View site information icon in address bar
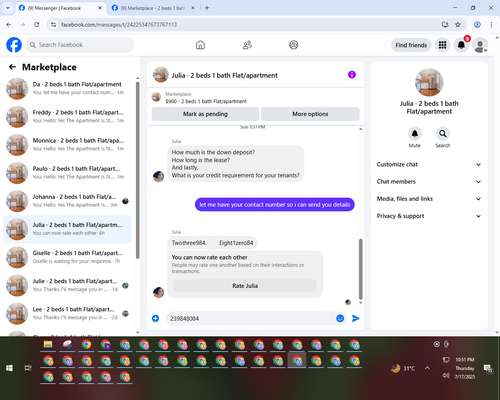 tap(53, 25)
